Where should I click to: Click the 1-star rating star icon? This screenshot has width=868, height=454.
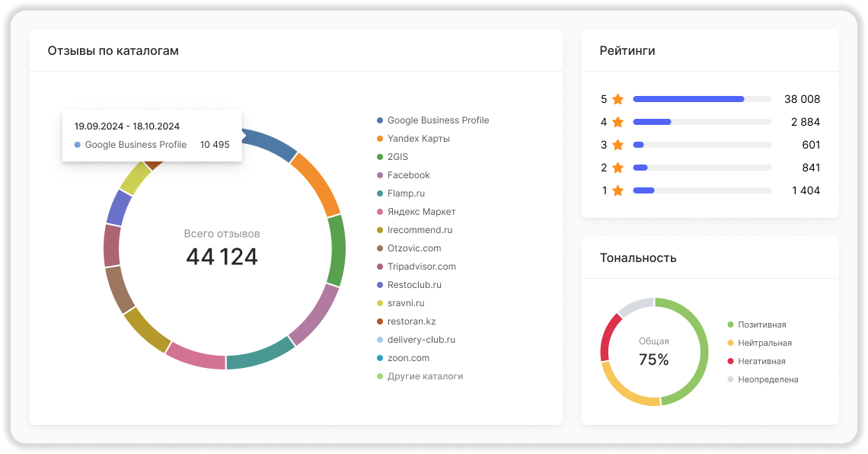click(617, 190)
